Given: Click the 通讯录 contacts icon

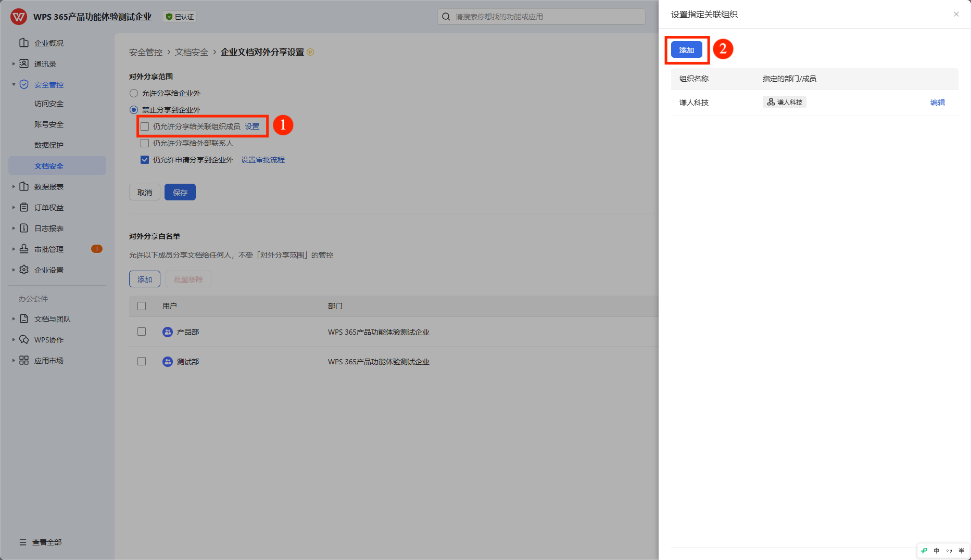Looking at the screenshot, I should 24,63.
